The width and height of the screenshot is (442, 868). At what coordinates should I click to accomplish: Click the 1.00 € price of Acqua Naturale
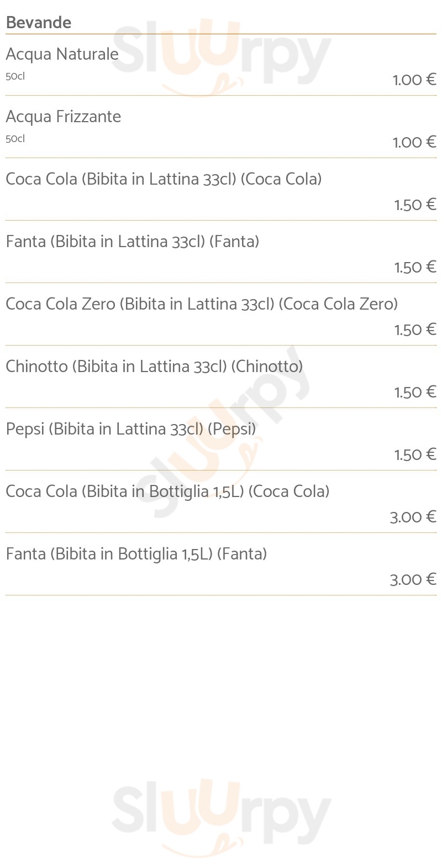click(414, 80)
